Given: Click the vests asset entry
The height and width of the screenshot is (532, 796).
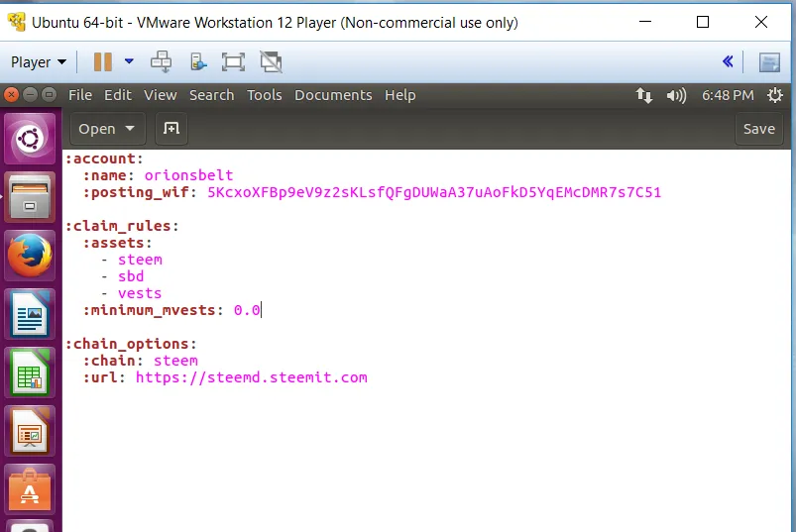Looking at the screenshot, I should click(x=140, y=293).
